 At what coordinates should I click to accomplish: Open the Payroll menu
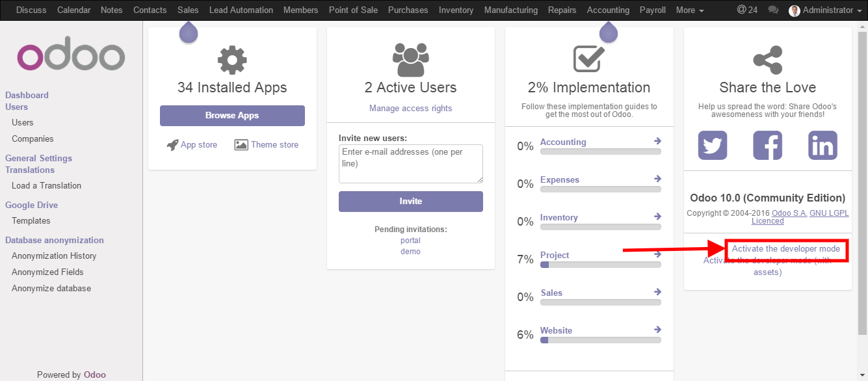(x=653, y=10)
